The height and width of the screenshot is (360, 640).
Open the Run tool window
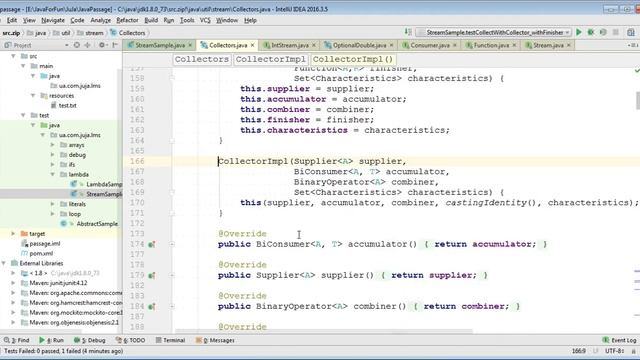click(x=51, y=340)
